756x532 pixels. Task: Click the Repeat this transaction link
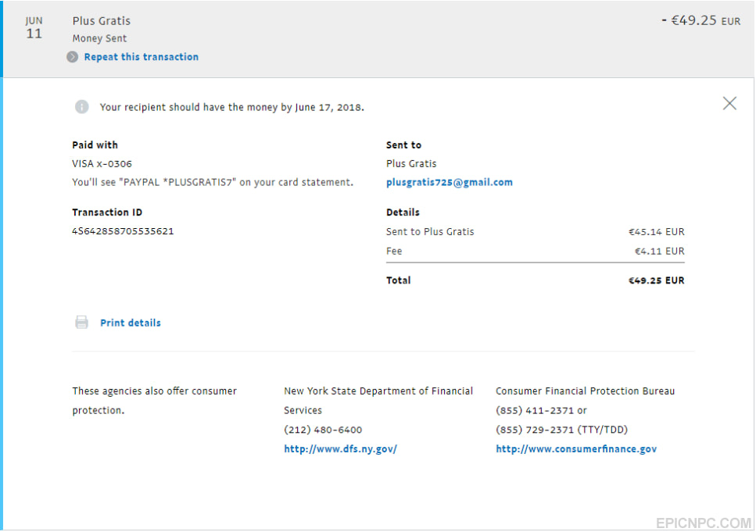click(x=142, y=57)
